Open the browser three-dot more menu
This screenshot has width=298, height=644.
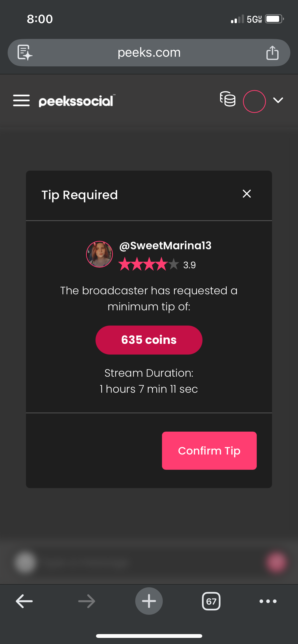[268, 601]
